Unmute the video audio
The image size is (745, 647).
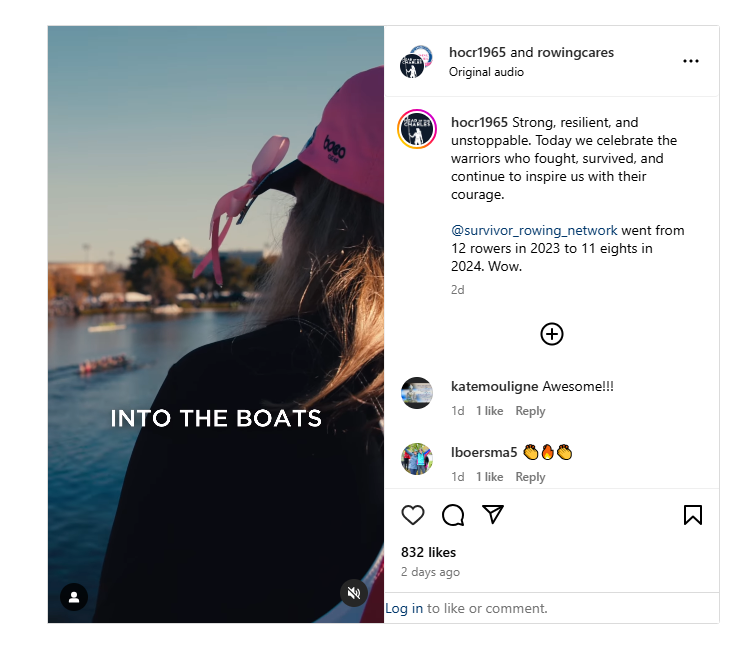(x=353, y=593)
